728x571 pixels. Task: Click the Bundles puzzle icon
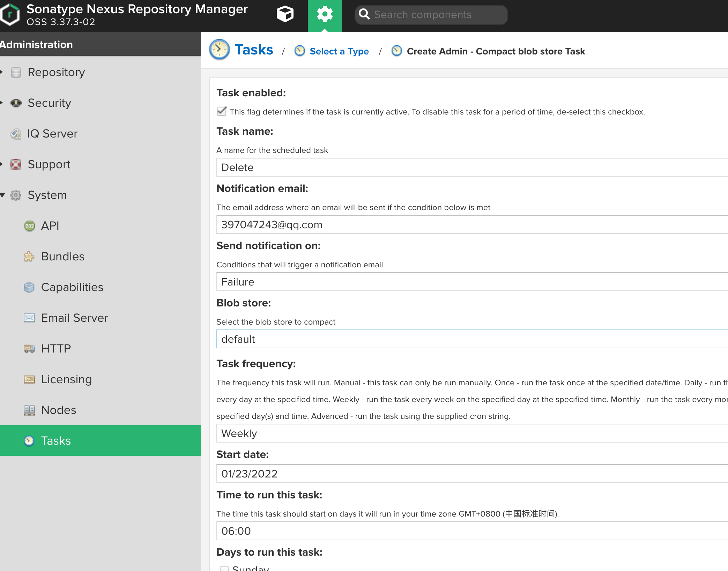pyautogui.click(x=29, y=257)
